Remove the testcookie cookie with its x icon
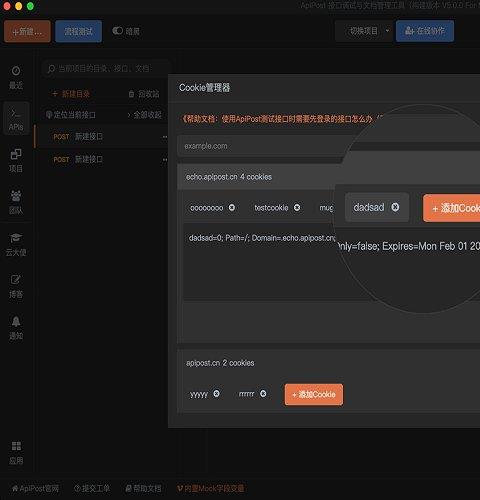Viewport: 480px width, 500px height. [x=297, y=208]
